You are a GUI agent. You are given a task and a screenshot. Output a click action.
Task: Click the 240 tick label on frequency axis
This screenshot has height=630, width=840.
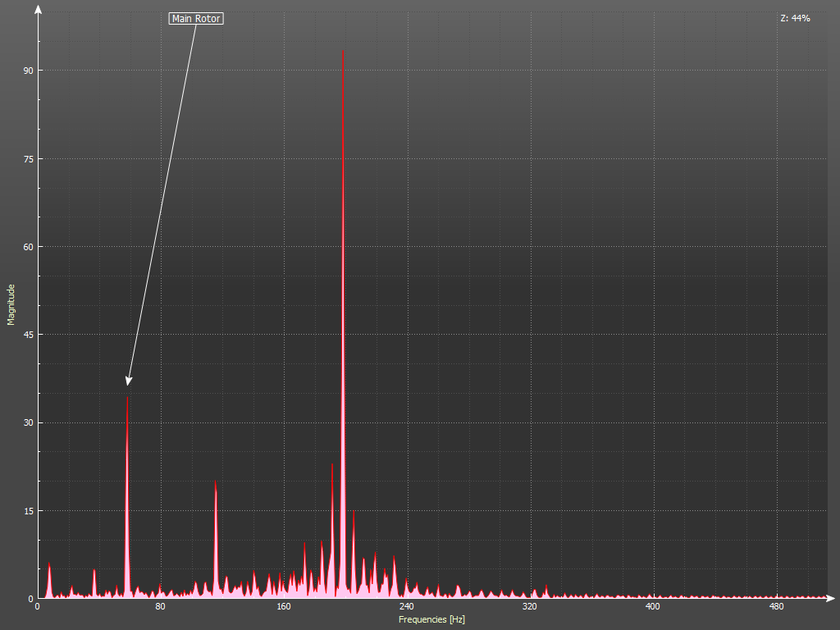point(406,607)
